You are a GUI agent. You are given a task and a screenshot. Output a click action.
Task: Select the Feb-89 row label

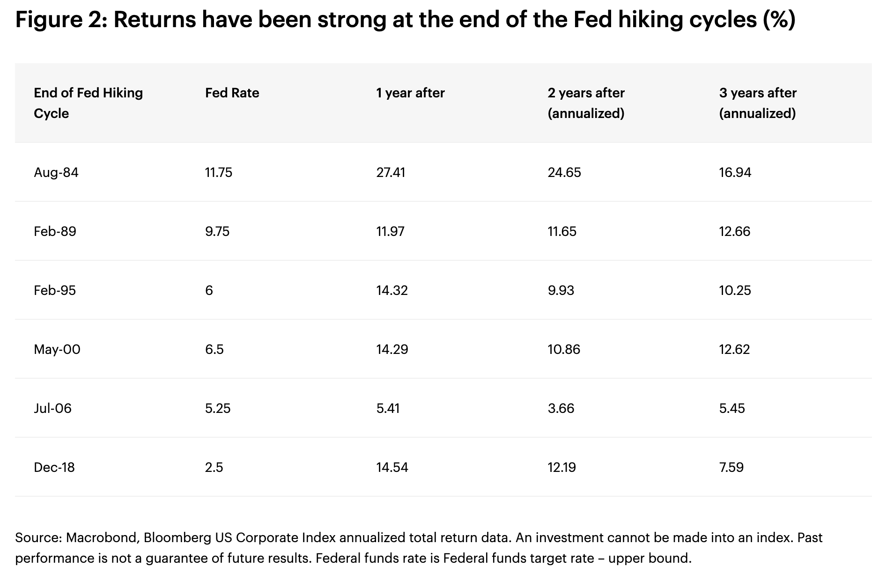[x=55, y=231]
